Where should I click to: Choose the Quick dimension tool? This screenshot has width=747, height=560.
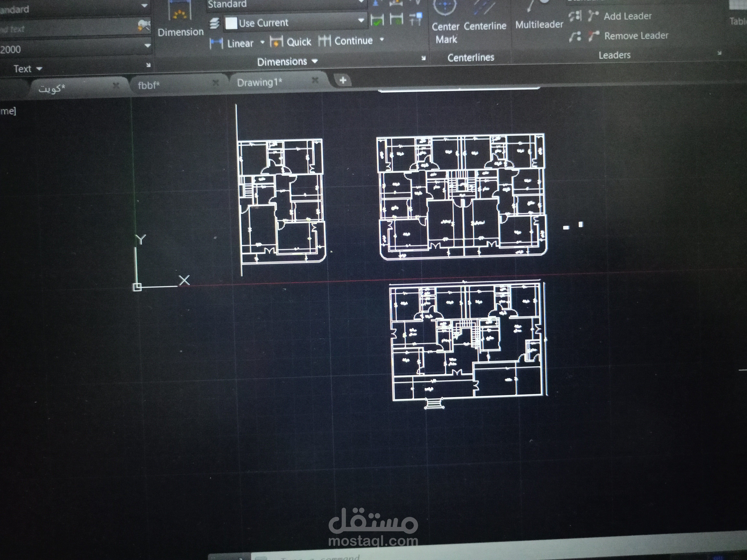click(x=291, y=42)
